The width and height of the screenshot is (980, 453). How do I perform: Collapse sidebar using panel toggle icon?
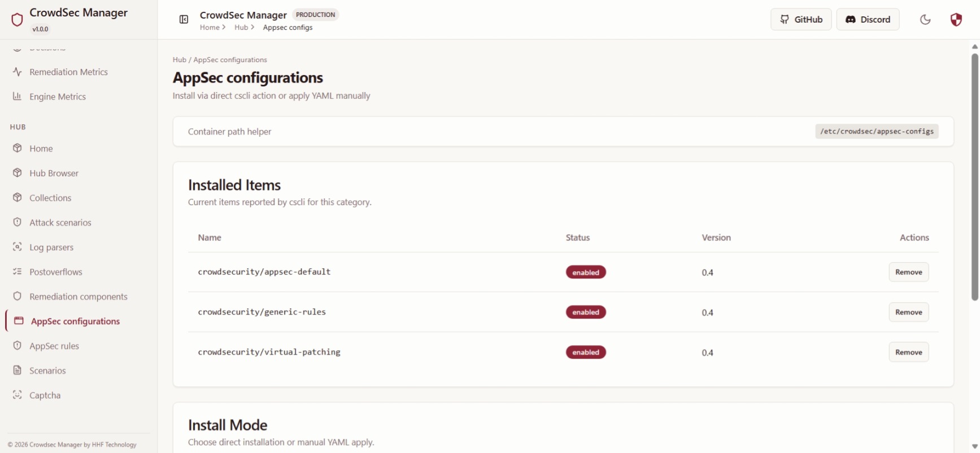coord(184,20)
